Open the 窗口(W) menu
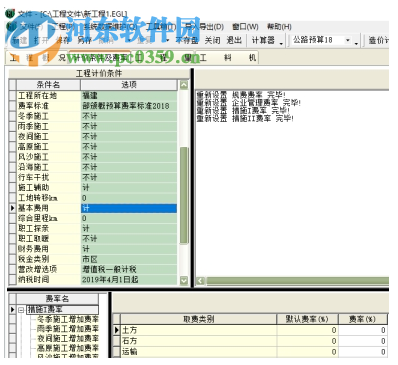The width and height of the screenshot is (398, 365). click(245, 27)
